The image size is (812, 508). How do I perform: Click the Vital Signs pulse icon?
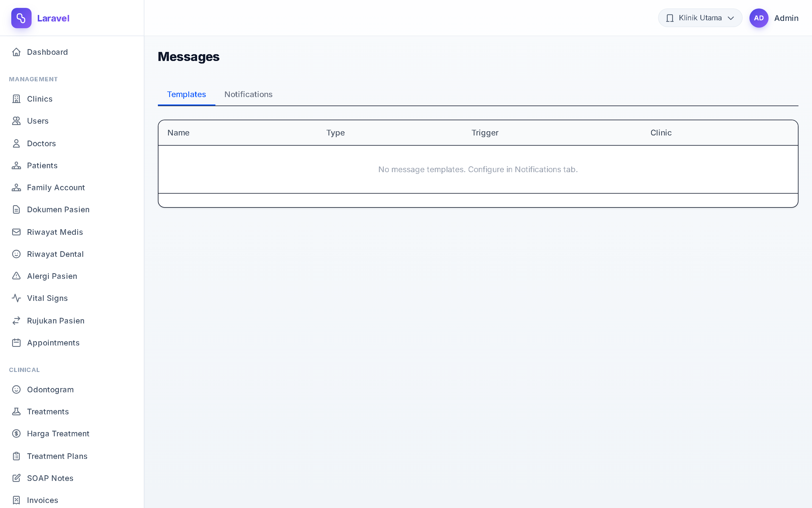16,298
